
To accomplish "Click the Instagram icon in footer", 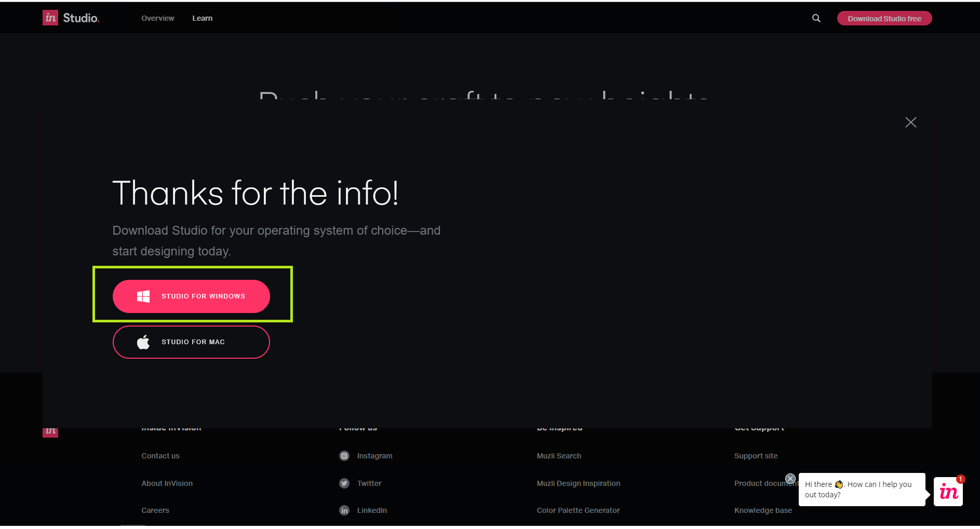I will click(x=344, y=456).
